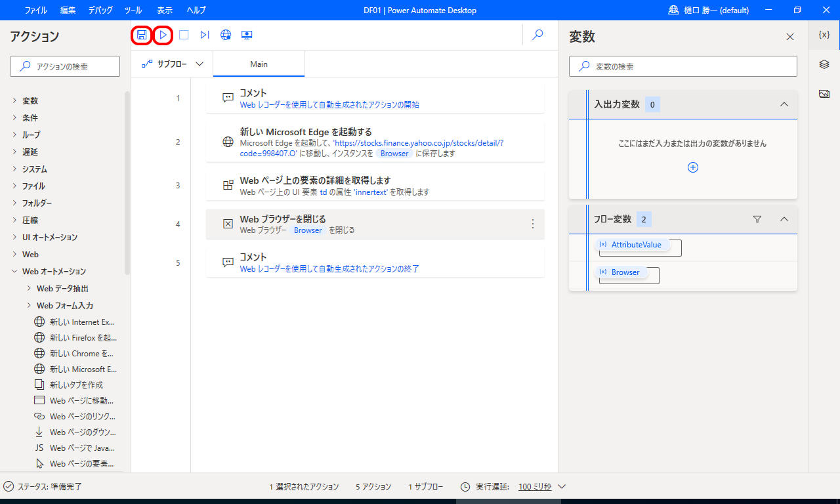Select the AttributeValue flow variable
The width and height of the screenshot is (840, 504).
(633, 244)
